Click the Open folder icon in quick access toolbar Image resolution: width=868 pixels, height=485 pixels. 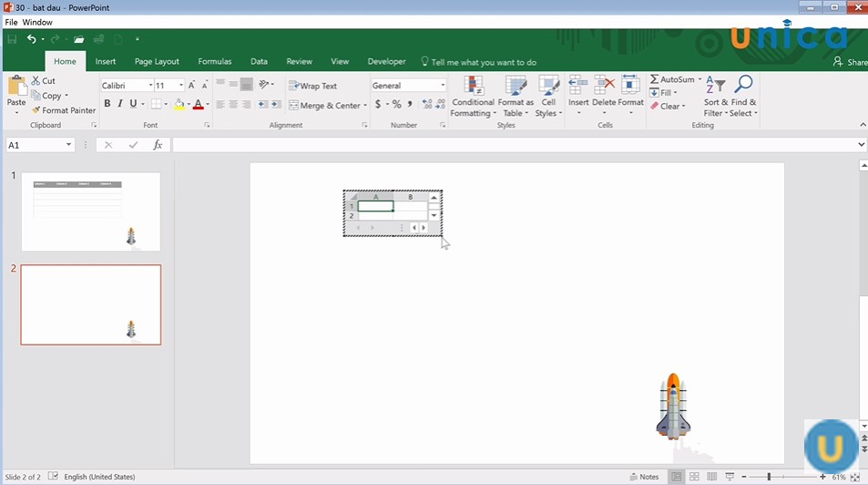coord(78,39)
